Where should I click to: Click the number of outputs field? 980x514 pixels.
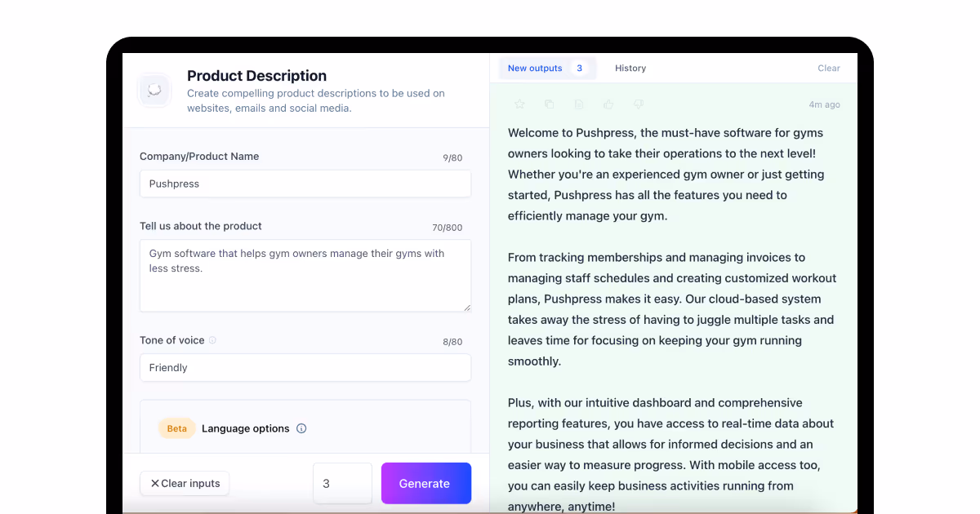click(342, 484)
